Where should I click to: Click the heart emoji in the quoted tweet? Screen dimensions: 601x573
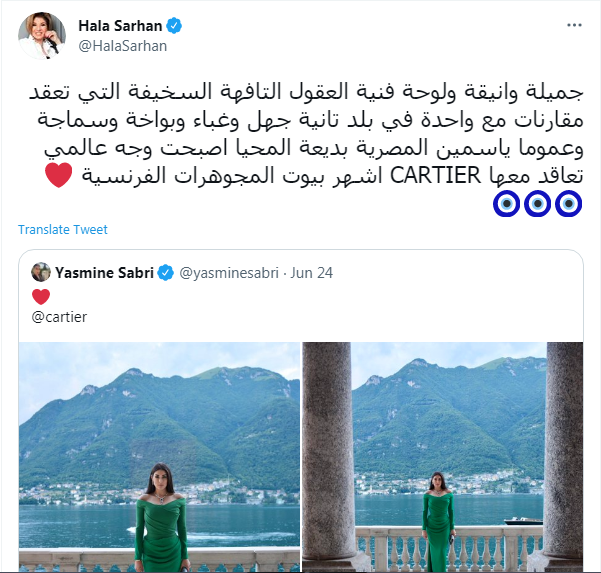41,297
